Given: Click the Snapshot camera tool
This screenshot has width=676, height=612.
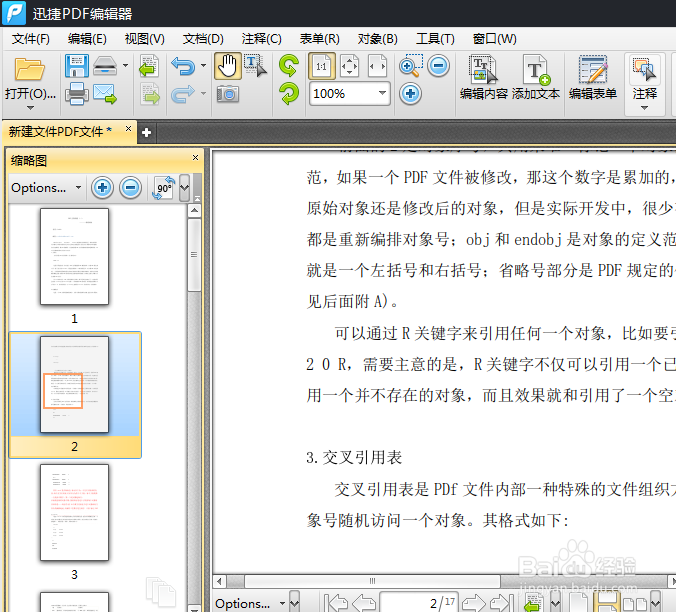Looking at the screenshot, I should coord(228,94).
